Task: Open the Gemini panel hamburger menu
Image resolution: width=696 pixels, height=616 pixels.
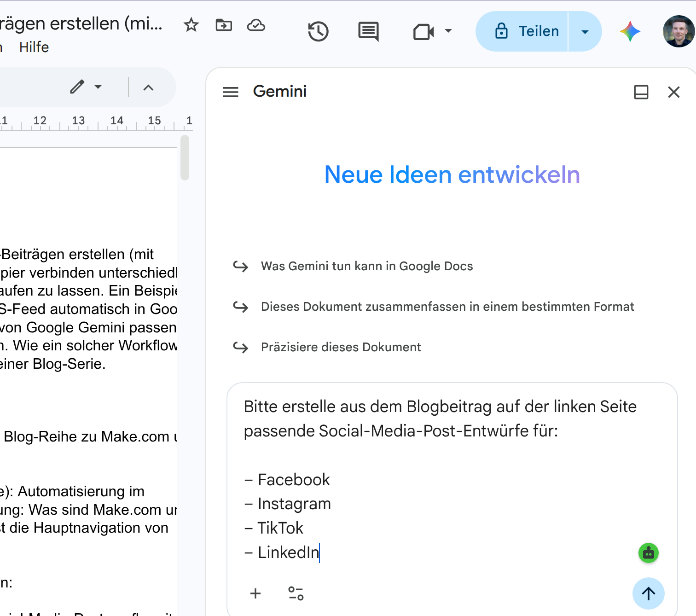Action: point(231,92)
